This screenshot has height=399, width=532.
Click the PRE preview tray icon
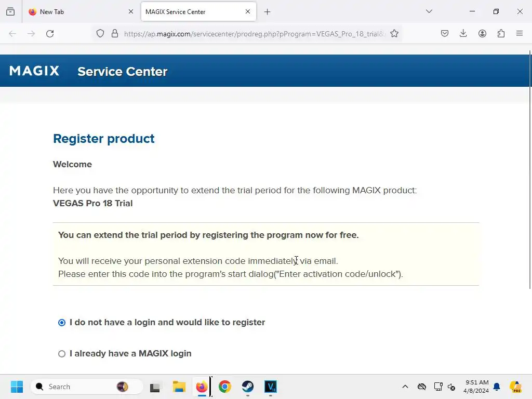click(x=515, y=387)
